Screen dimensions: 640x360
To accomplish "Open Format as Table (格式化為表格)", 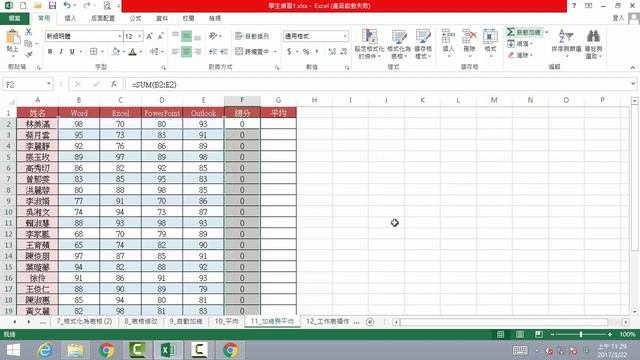I will pyautogui.click(x=399, y=44).
